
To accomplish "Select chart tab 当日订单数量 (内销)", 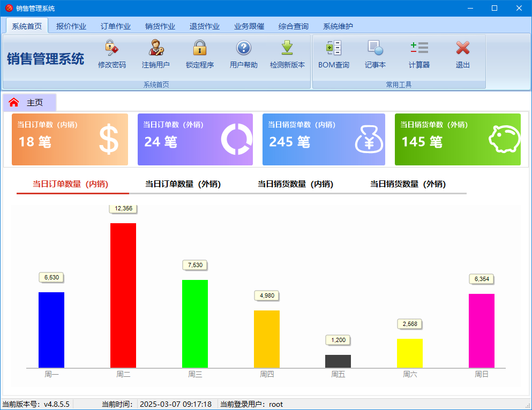I will [x=71, y=184].
